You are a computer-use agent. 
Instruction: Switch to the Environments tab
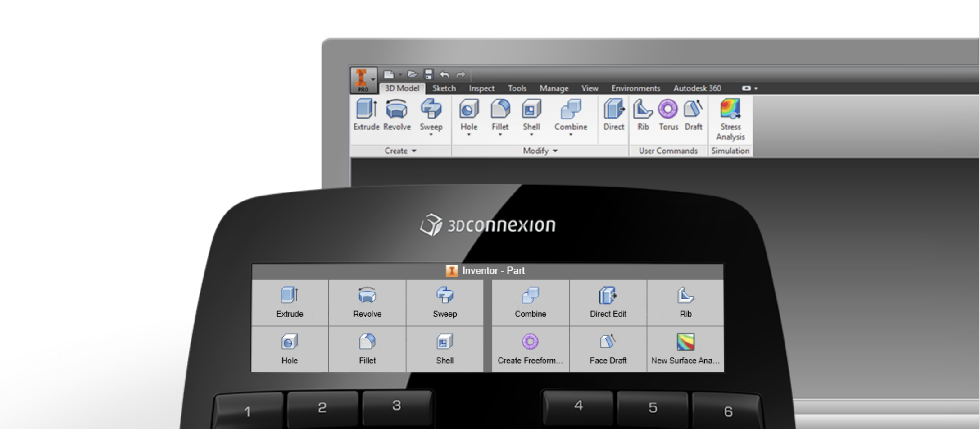point(635,88)
